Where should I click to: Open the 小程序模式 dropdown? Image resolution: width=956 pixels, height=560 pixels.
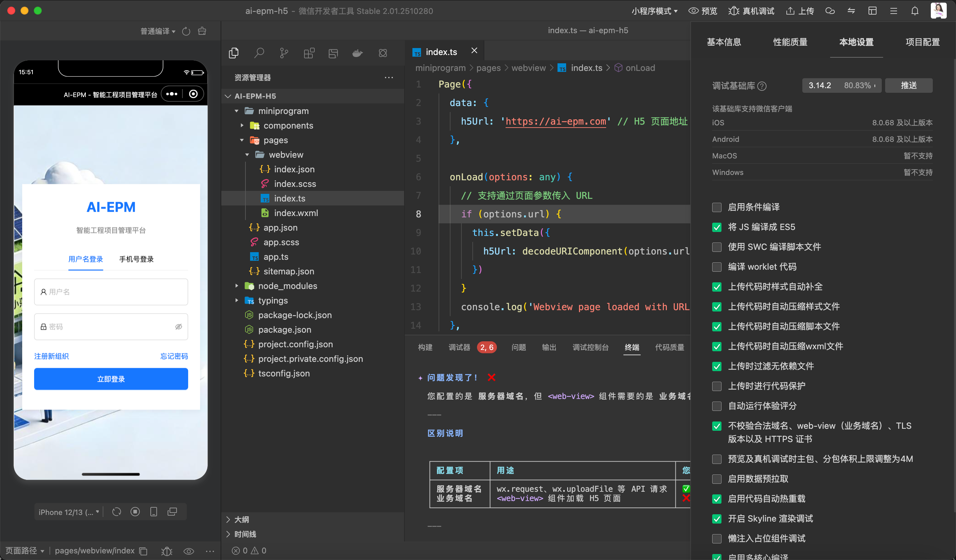pyautogui.click(x=654, y=11)
